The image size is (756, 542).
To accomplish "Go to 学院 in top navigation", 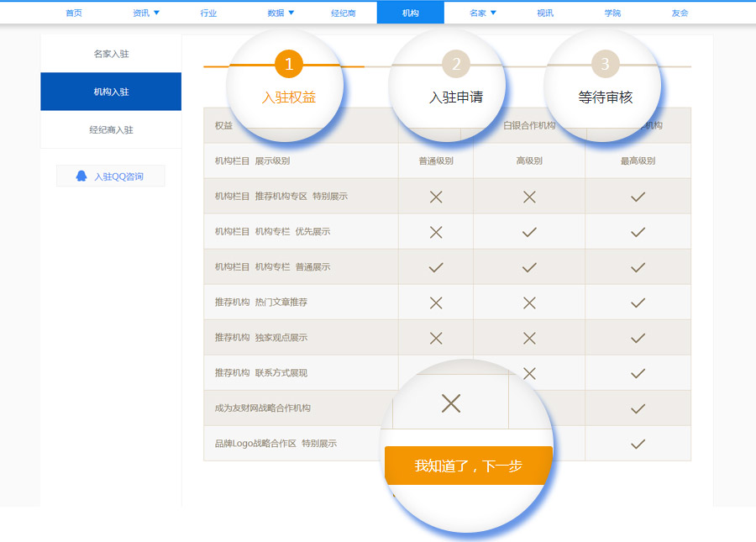I will pyautogui.click(x=612, y=13).
